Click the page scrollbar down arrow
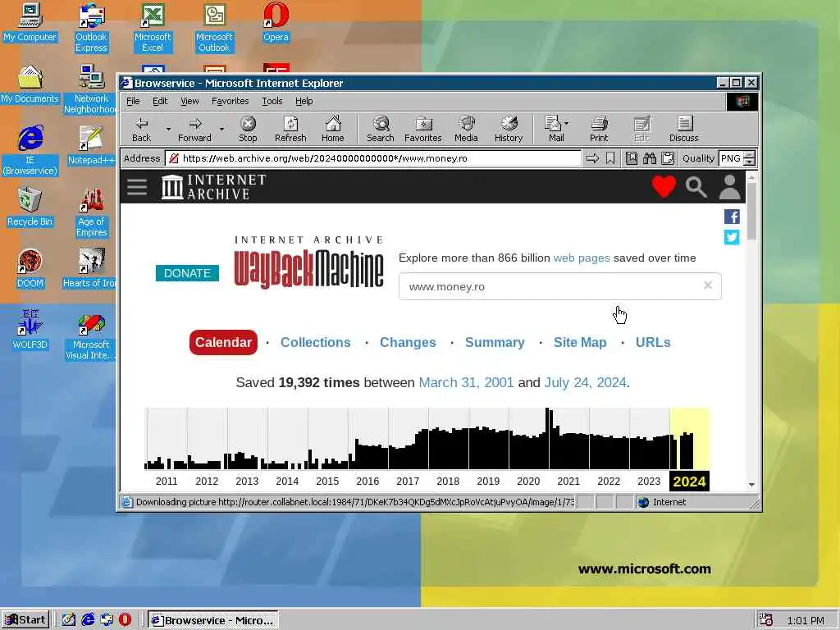The width and height of the screenshot is (840, 630). coord(751,484)
